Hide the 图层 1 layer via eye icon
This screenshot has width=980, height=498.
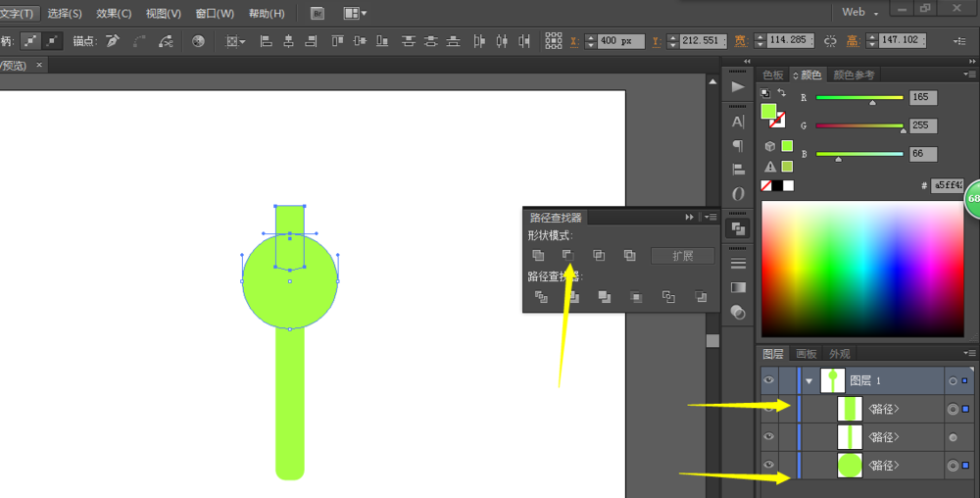(x=769, y=380)
